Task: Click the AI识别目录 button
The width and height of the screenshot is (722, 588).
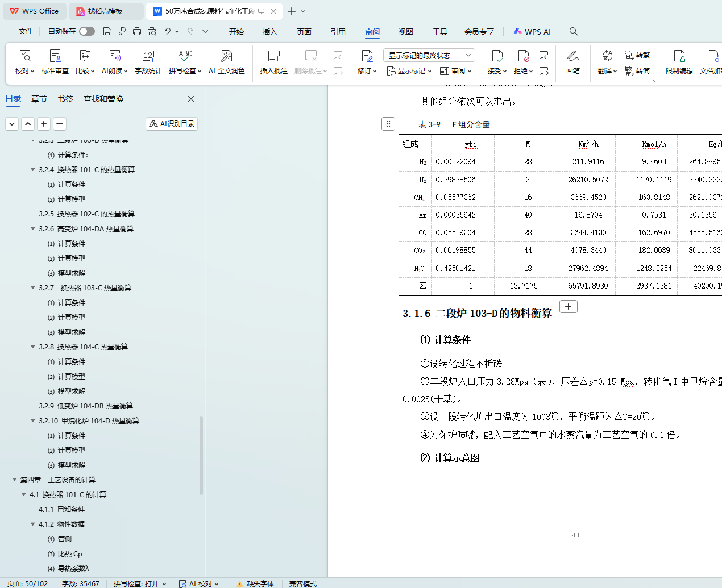Action: point(172,123)
